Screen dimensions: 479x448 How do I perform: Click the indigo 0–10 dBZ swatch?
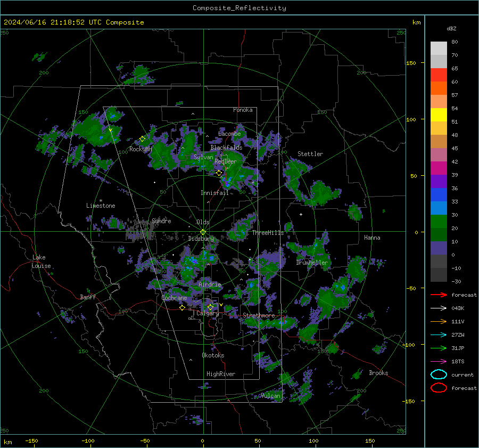[439, 248]
